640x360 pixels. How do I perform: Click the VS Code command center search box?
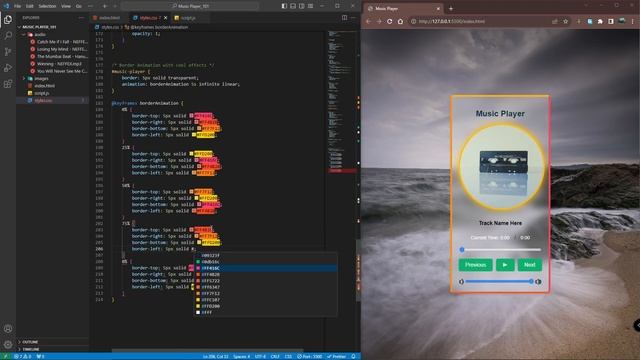click(x=190, y=6)
